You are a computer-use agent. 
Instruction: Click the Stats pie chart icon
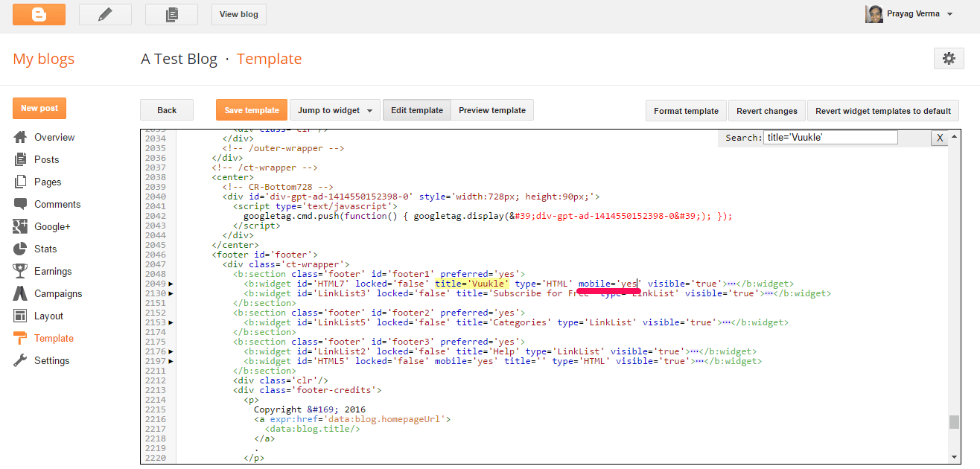point(21,249)
